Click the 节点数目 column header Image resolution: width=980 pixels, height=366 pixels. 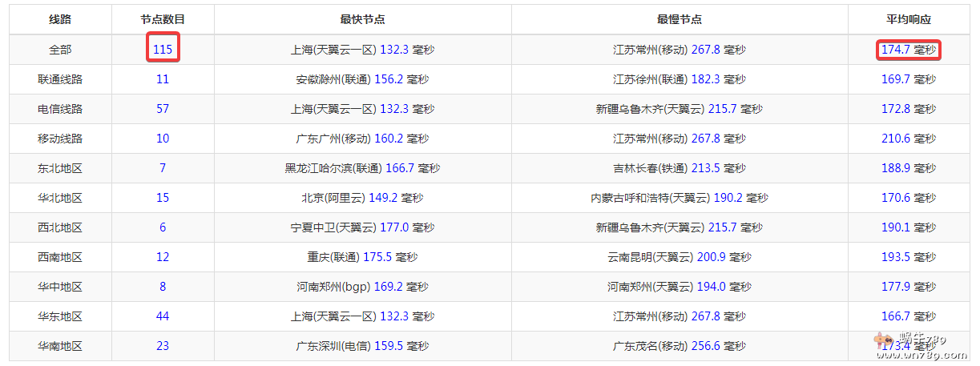click(163, 20)
